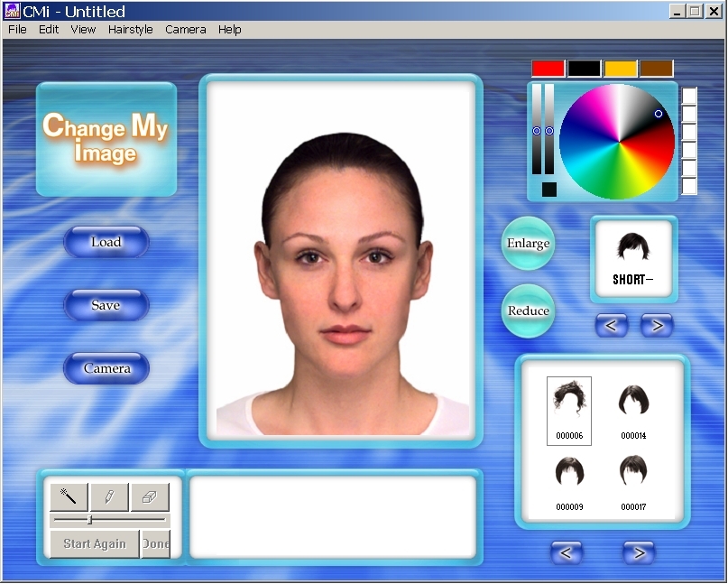Show next page of hairstyle thumbnails
Image resolution: width=728 pixels, height=584 pixels.
[x=639, y=552]
